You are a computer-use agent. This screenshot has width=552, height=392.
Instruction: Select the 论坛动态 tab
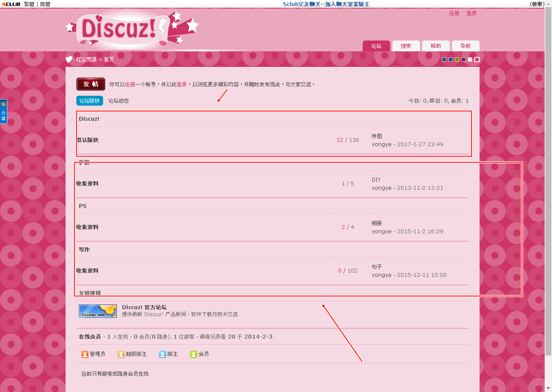pyautogui.click(x=119, y=100)
